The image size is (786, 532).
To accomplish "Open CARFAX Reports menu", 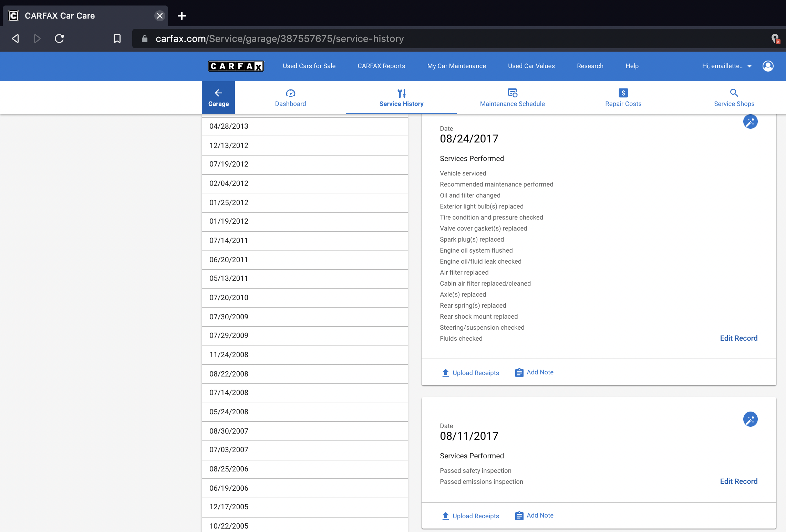I will click(381, 66).
